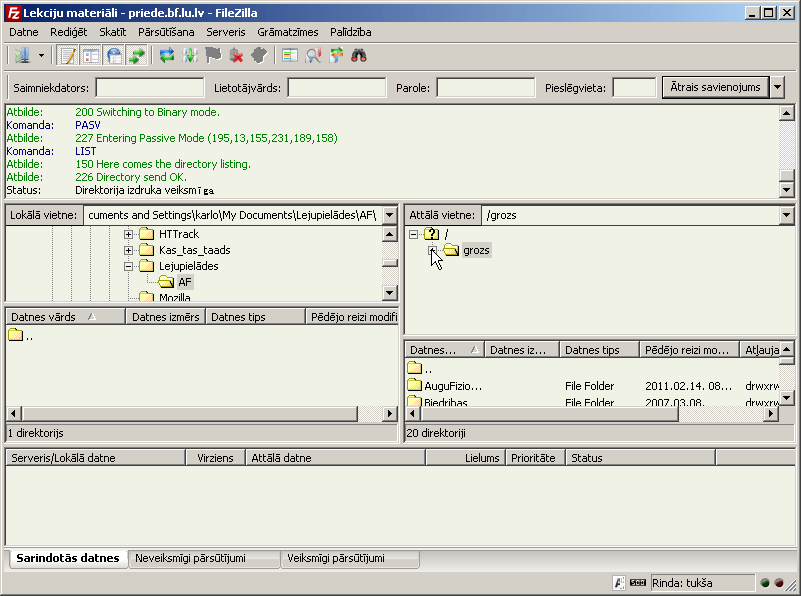This screenshot has height=596, width=801.
Task: Open the local parent directory entry
Action: [x=21, y=336]
